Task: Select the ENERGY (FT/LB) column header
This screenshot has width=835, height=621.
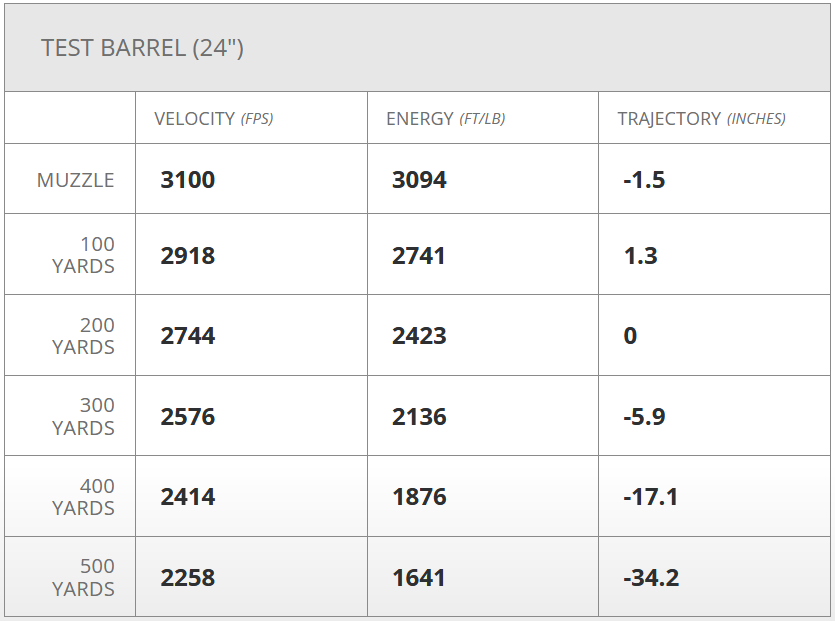Action: point(445,118)
